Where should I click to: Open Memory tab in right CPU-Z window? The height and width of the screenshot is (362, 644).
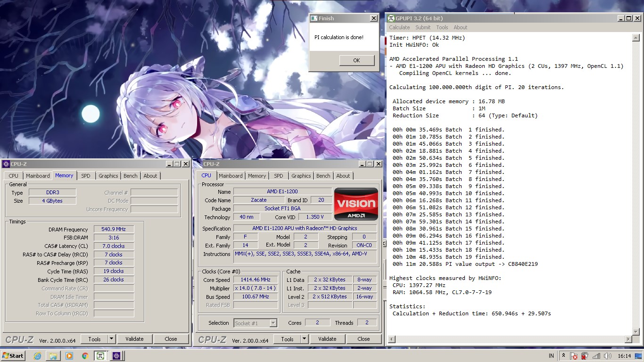(x=257, y=176)
